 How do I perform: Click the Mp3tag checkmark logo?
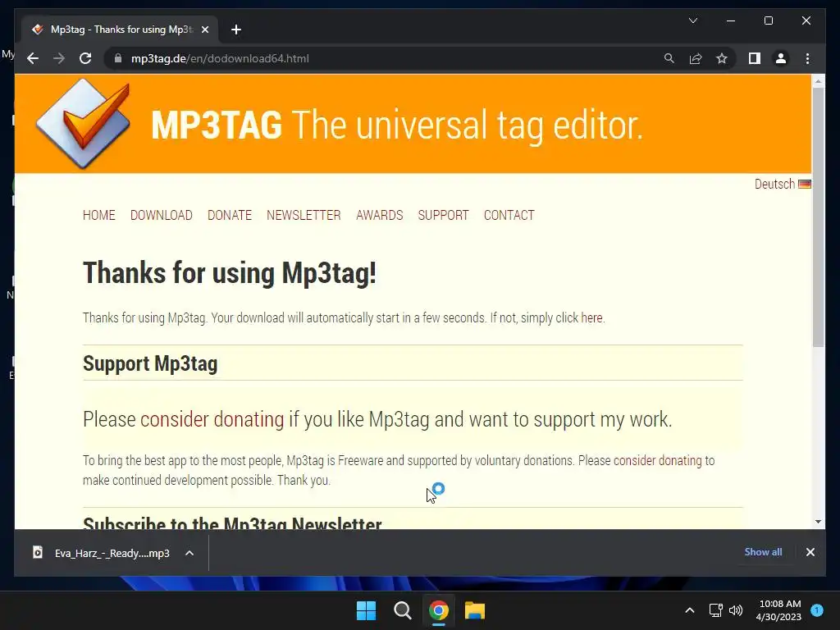[83, 123]
